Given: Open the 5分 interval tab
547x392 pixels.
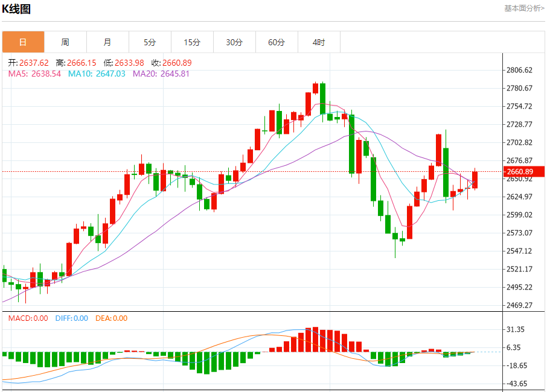Looking at the screenshot, I should tap(150, 42).
